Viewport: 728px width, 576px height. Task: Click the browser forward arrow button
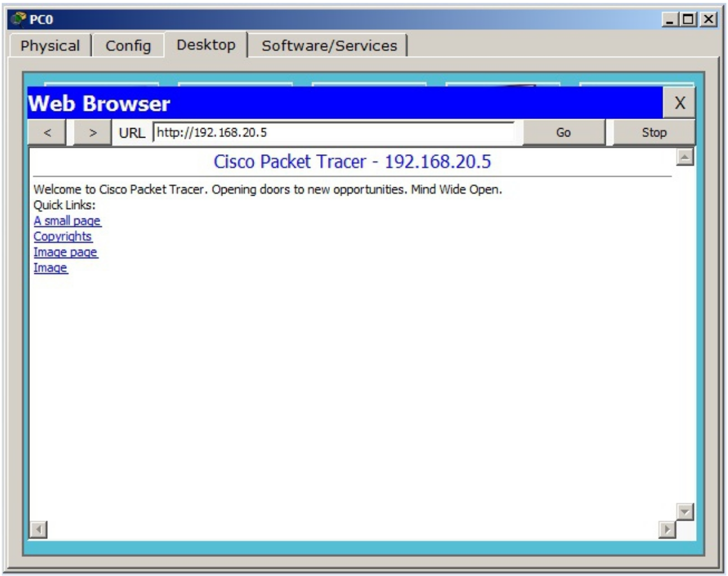93,133
